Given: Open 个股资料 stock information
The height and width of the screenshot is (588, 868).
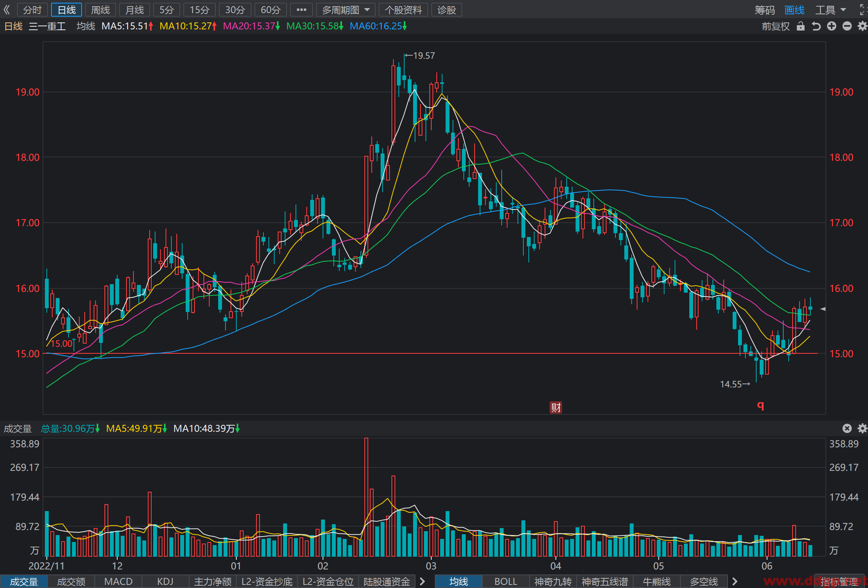Looking at the screenshot, I should [x=403, y=10].
